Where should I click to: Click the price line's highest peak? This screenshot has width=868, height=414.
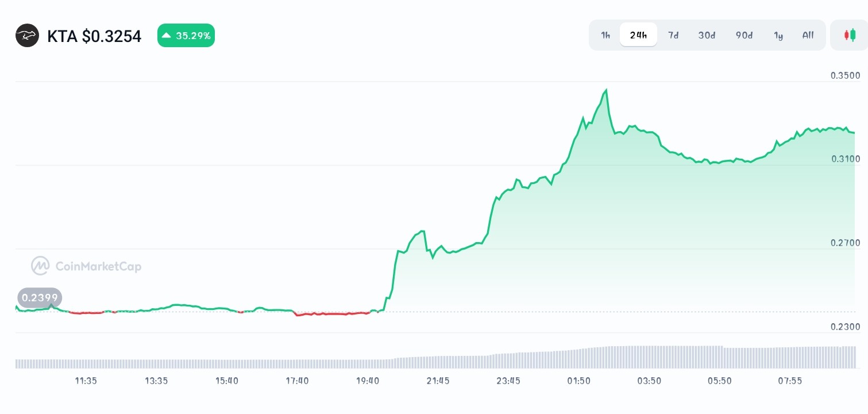[606, 91]
